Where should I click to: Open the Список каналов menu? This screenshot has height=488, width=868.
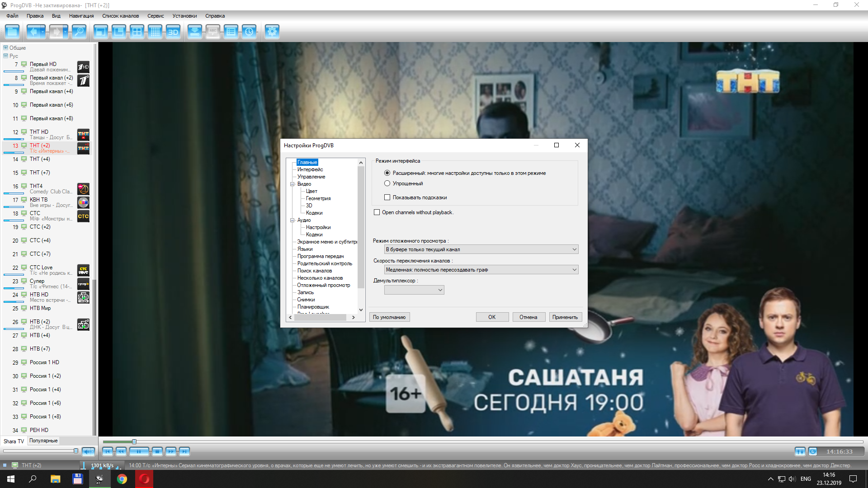[x=120, y=16]
